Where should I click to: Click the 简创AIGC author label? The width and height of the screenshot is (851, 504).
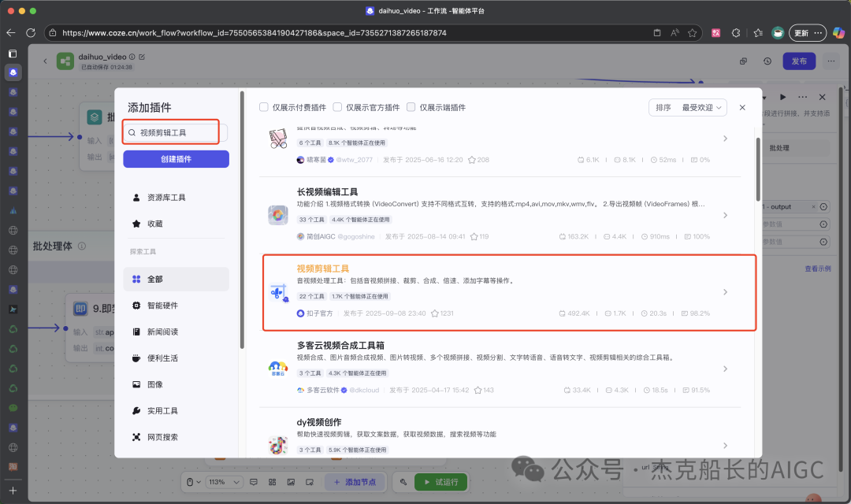click(321, 236)
